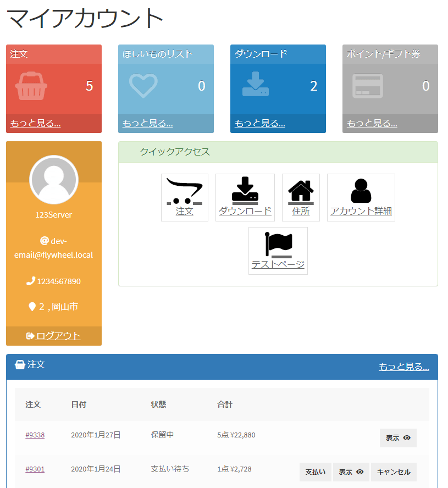
Task: Click the phone number 1234567890
Action: point(59,281)
